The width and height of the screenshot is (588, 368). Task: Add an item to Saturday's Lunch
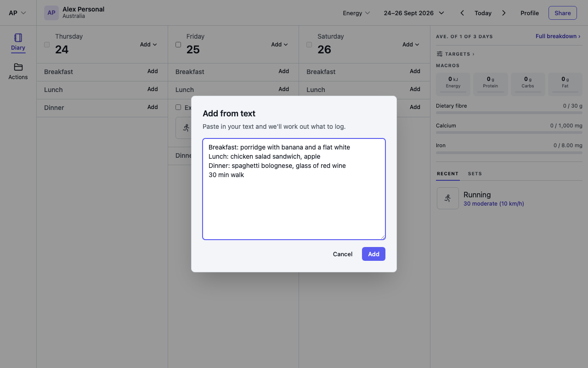click(x=415, y=89)
